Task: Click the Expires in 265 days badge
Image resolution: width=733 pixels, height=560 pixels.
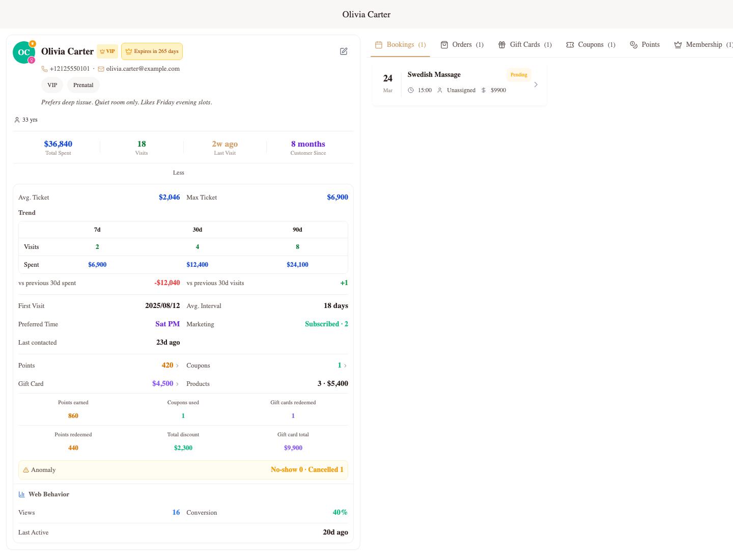Action: click(x=152, y=51)
